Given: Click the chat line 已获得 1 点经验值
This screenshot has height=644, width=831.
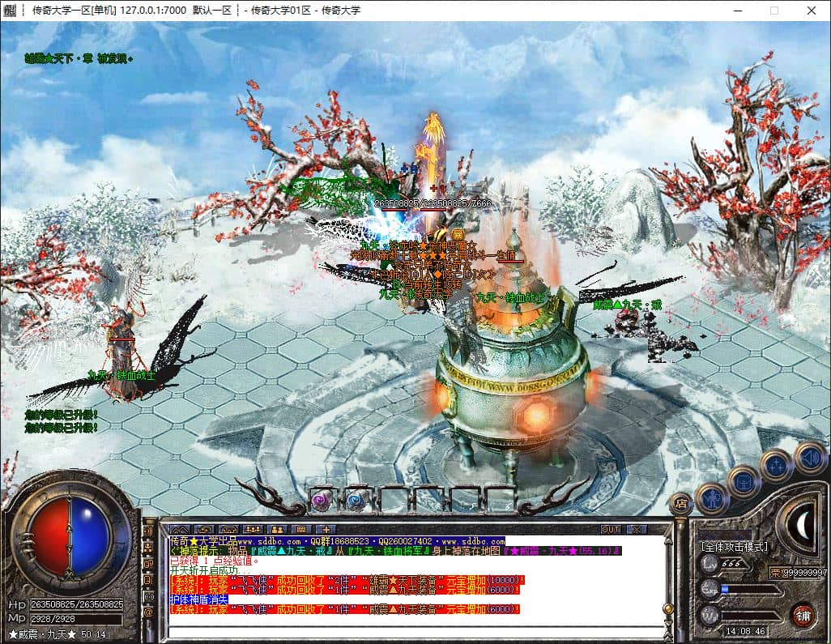Looking at the screenshot, I should click(214, 561).
